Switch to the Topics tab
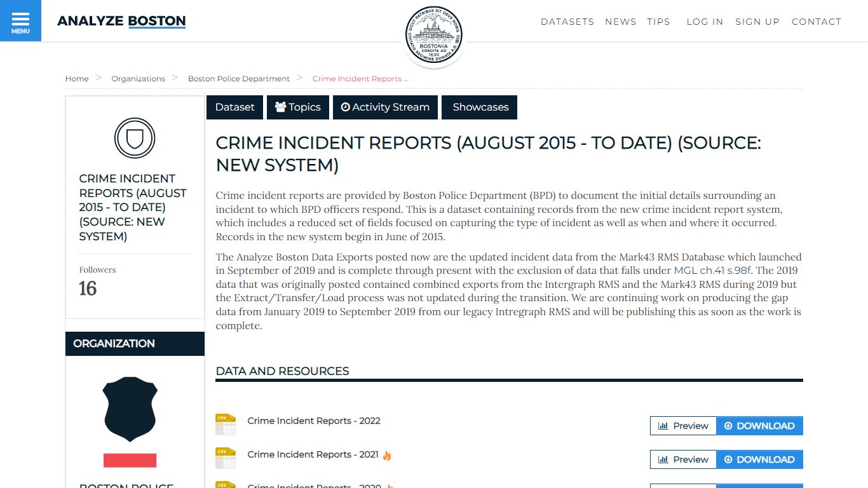 (298, 107)
